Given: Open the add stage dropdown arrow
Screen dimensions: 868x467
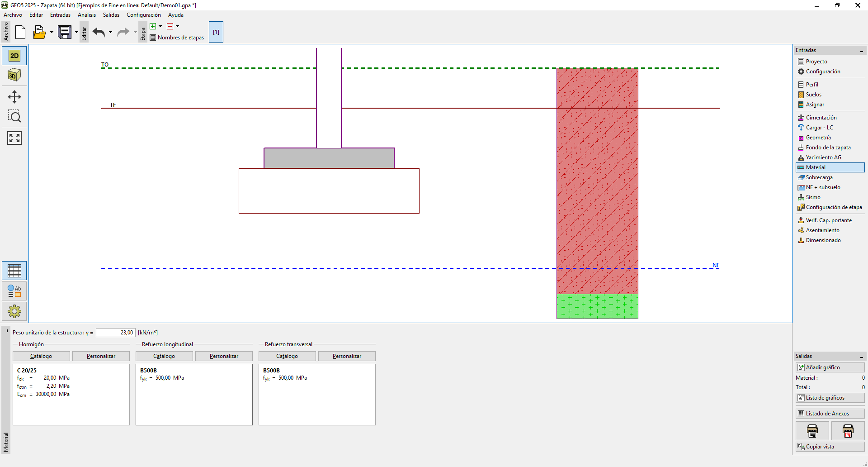Looking at the screenshot, I should coord(160,26).
